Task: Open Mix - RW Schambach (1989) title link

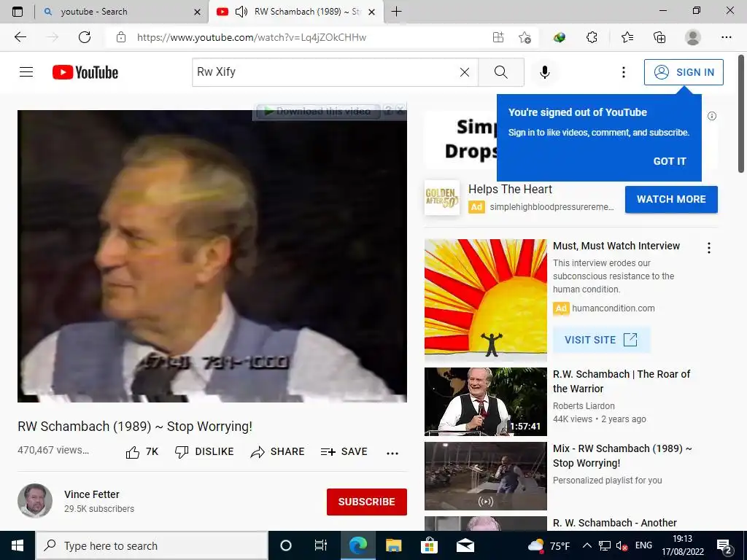Action: (622, 456)
